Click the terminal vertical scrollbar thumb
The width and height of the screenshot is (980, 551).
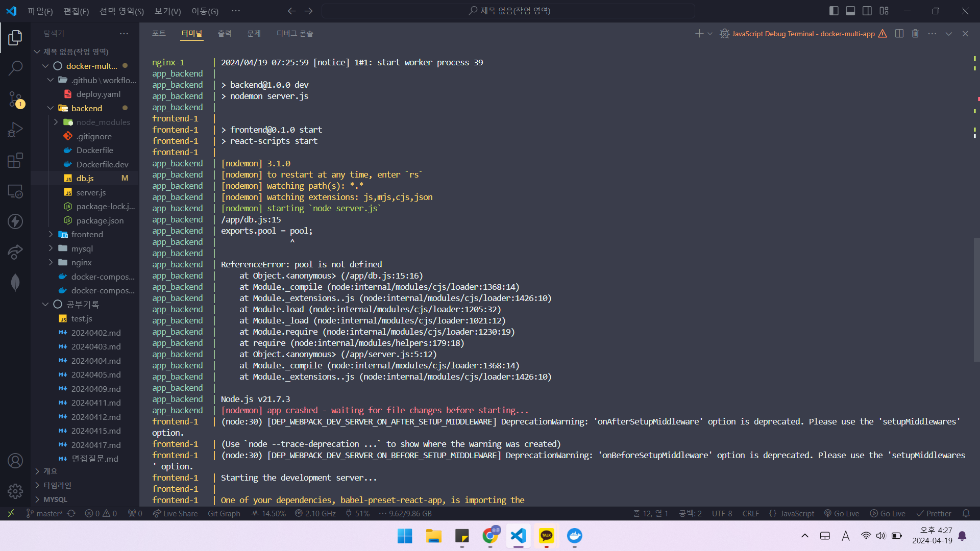point(976,299)
